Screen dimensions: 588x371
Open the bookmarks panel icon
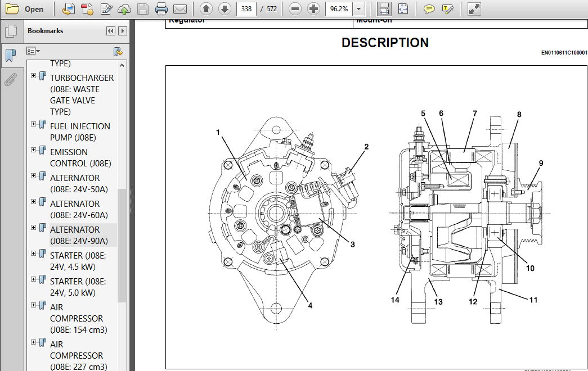[11, 56]
